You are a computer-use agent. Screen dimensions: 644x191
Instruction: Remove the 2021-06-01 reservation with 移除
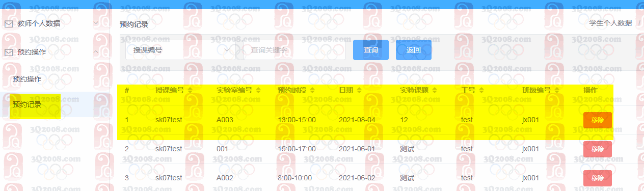pyautogui.click(x=598, y=149)
